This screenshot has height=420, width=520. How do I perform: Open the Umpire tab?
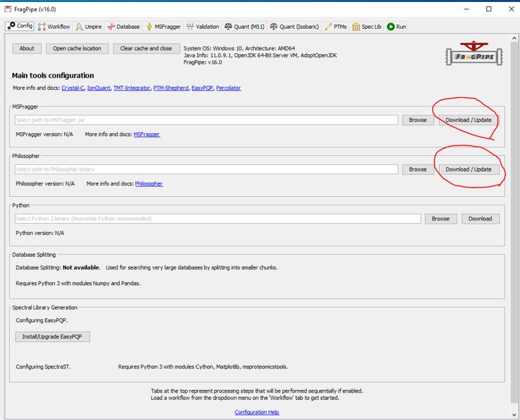point(89,27)
